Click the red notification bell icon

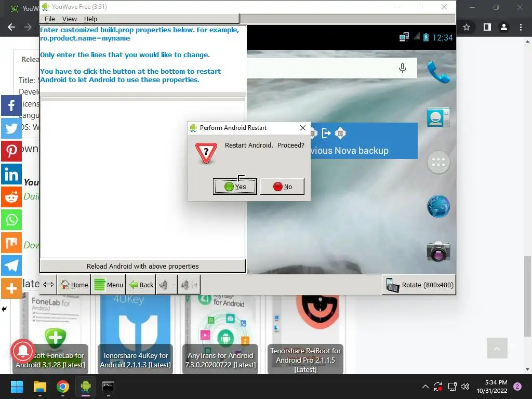pos(23,351)
